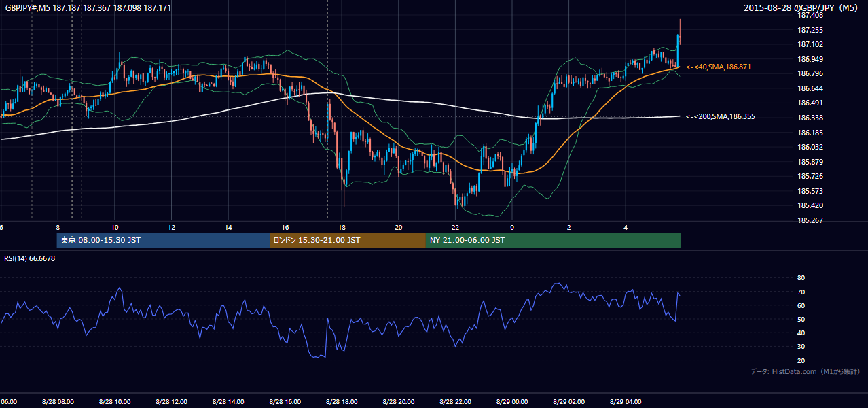Click the 8/29 00:00 bottom date label
Viewport: 868px width, 408px height.
click(x=512, y=401)
